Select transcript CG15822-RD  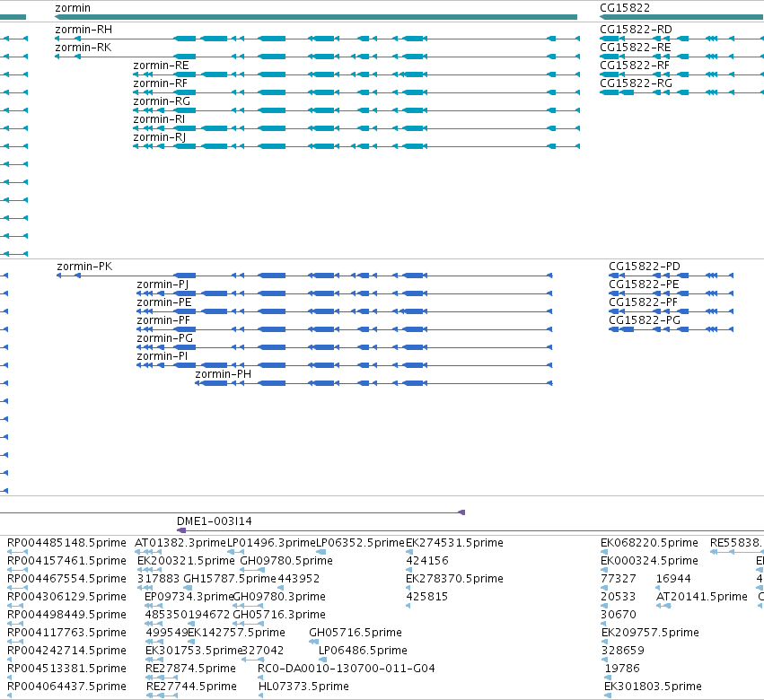pyautogui.click(x=681, y=39)
